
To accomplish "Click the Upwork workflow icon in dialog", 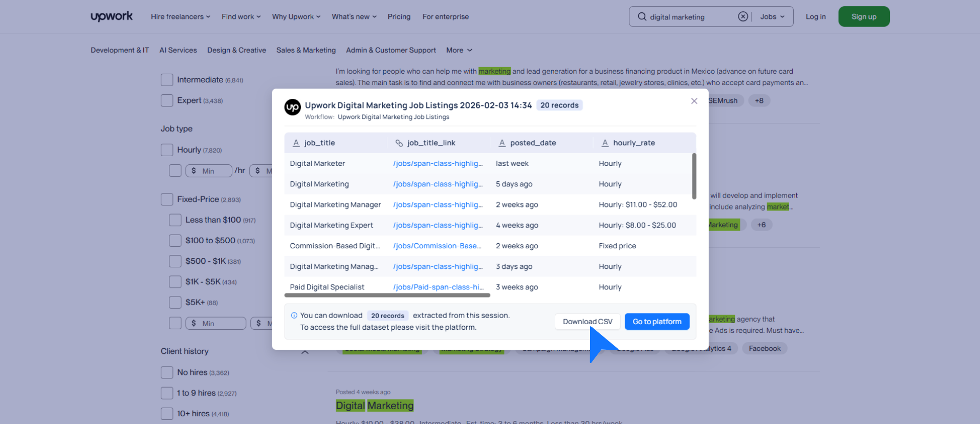I will coord(293,107).
